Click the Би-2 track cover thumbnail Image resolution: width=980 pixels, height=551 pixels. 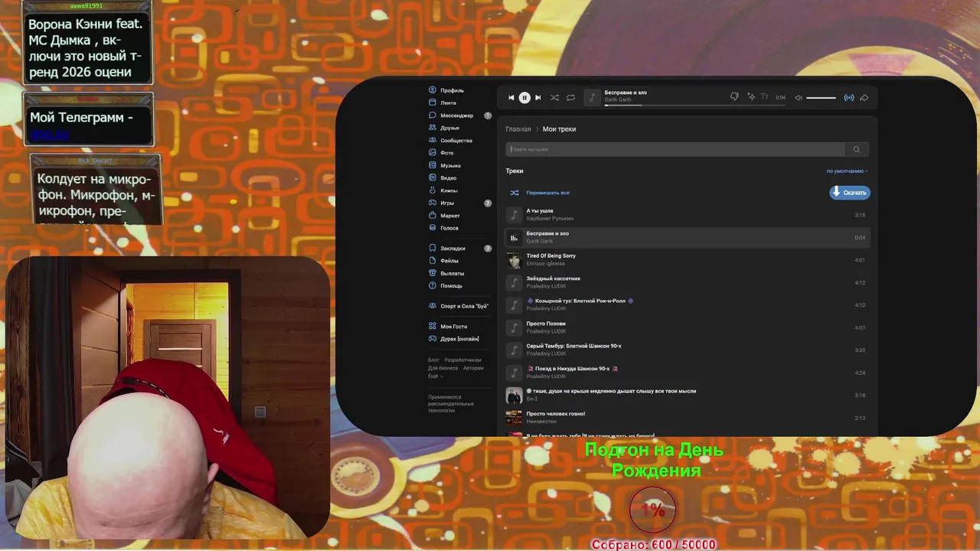(514, 396)
